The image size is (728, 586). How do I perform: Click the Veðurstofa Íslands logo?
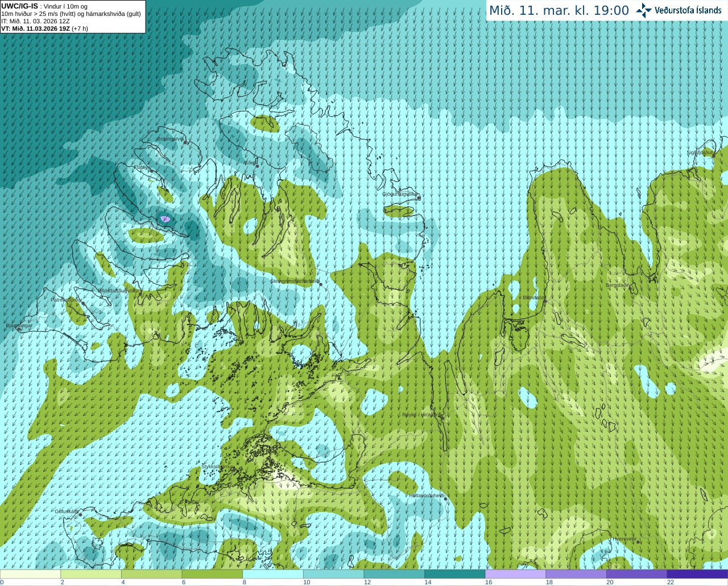tap(679, 10)
